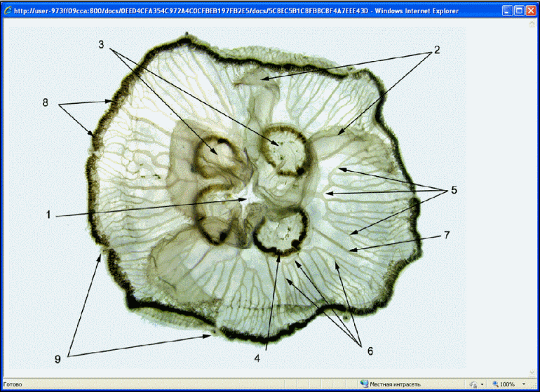Click the Internet Explorer icon in title bar
The image size is (540, 392).
click(x=7, y=11)
